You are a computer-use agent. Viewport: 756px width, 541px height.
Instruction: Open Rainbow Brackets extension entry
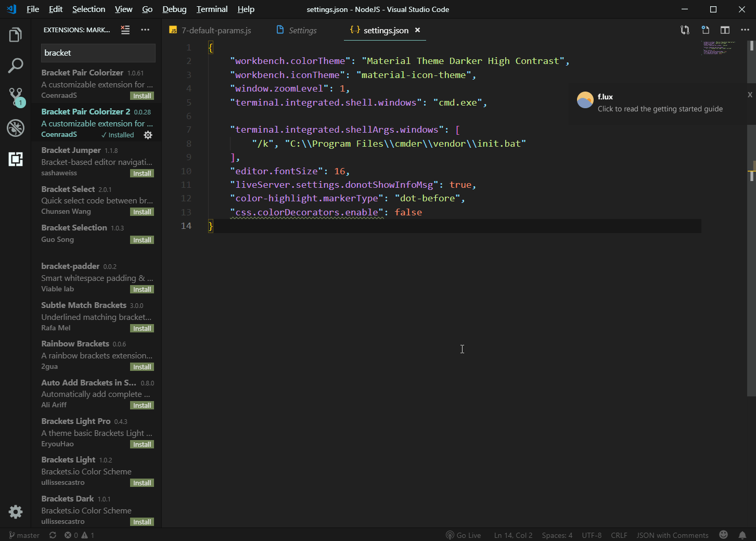coord(96,355)
